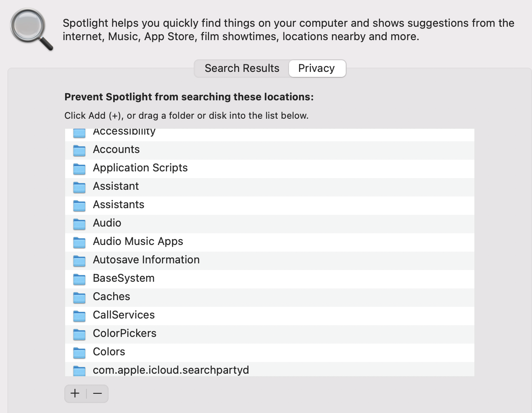Select the Privacy tab
This screenshot has width=532, height=413.
[x=317, y=68]
